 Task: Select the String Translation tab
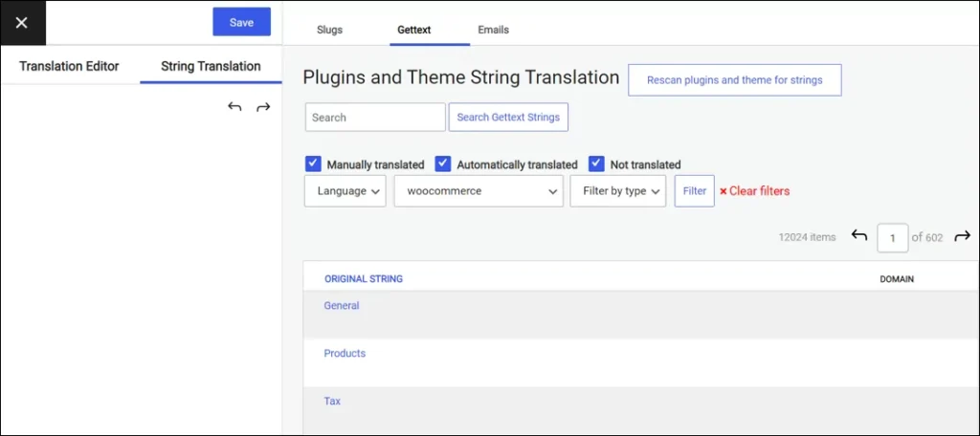211,66
